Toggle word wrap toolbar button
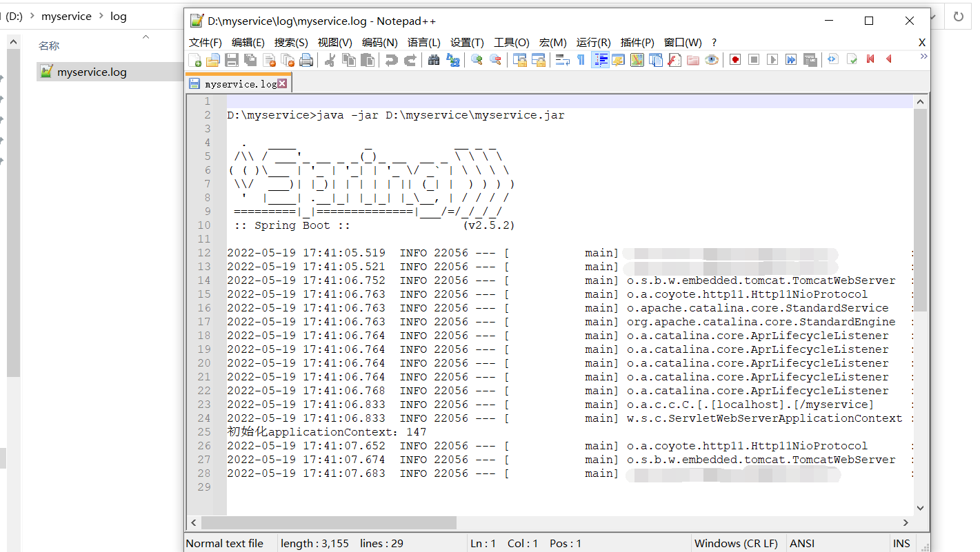Image resolution: width=980 pixels, height=552 pixels. click(x=562, y=60)
